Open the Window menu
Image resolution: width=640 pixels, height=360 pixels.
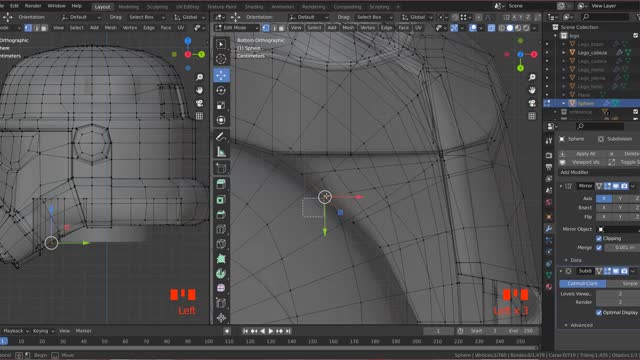pyautogui.click(x=56, y=6)
